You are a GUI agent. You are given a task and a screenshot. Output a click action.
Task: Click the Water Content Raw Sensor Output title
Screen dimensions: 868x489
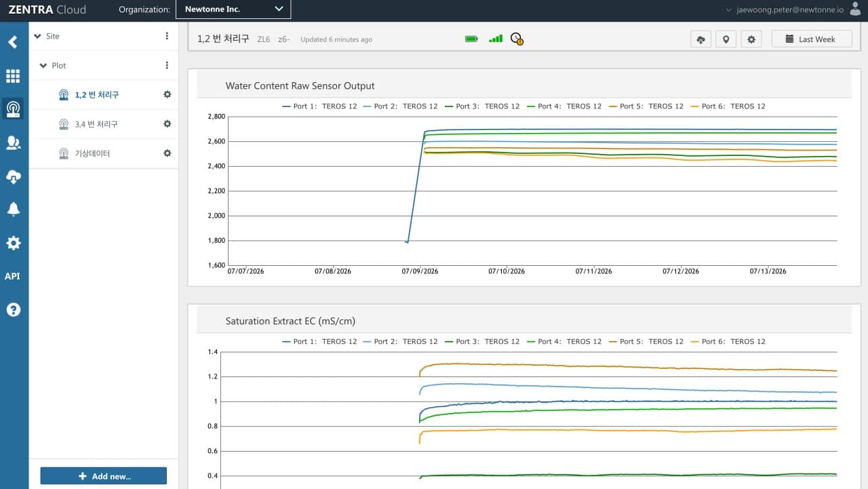pyautogui.click(x=300, y=86)
